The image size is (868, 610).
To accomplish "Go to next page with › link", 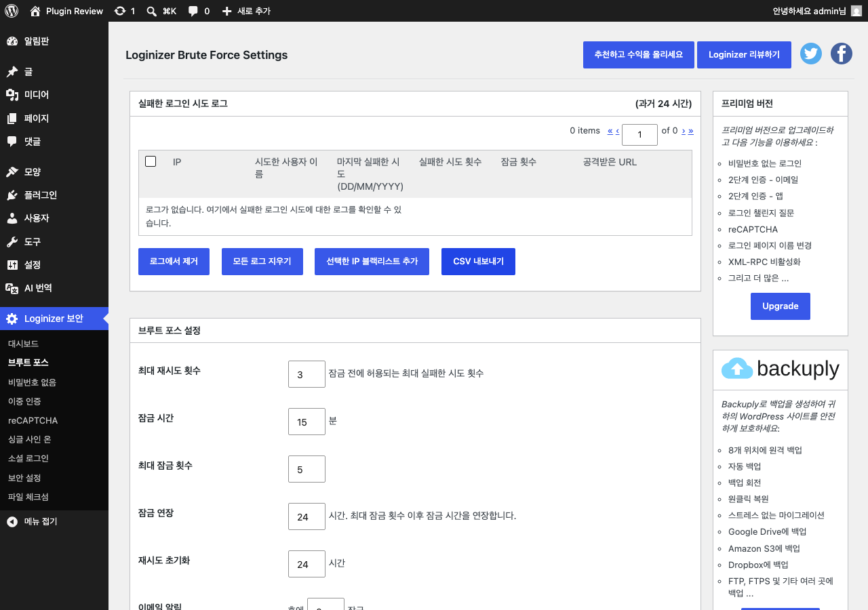I will (684, 131).
